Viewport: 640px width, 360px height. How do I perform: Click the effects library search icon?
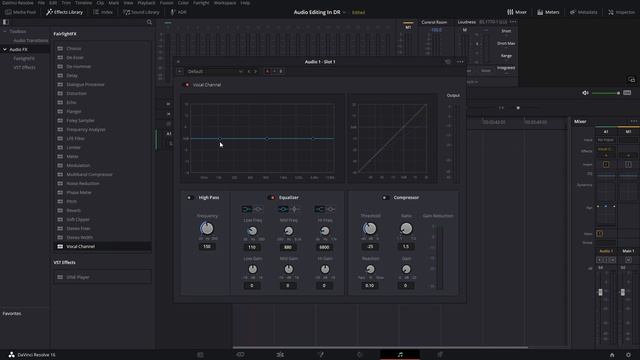[149, 22]
